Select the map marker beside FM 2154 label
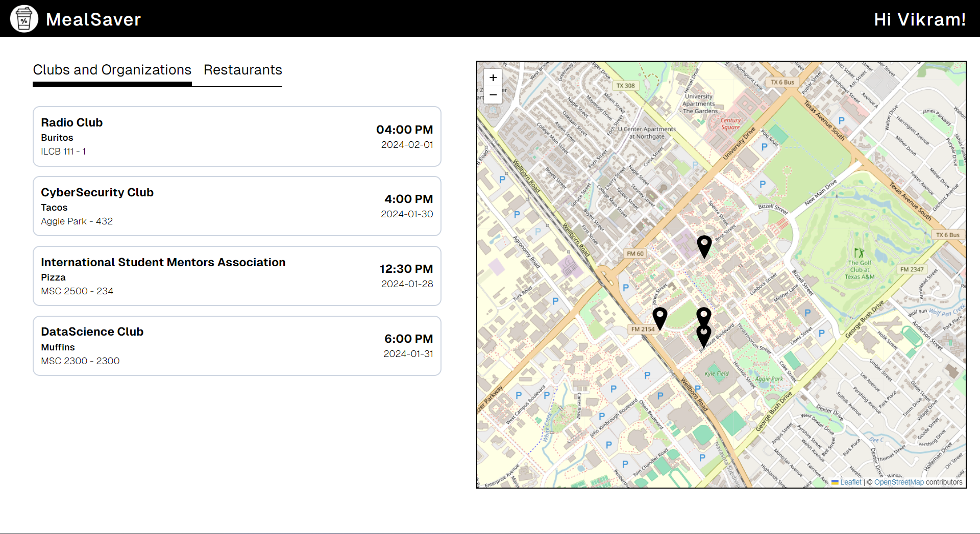 click(x=660, y=319)
